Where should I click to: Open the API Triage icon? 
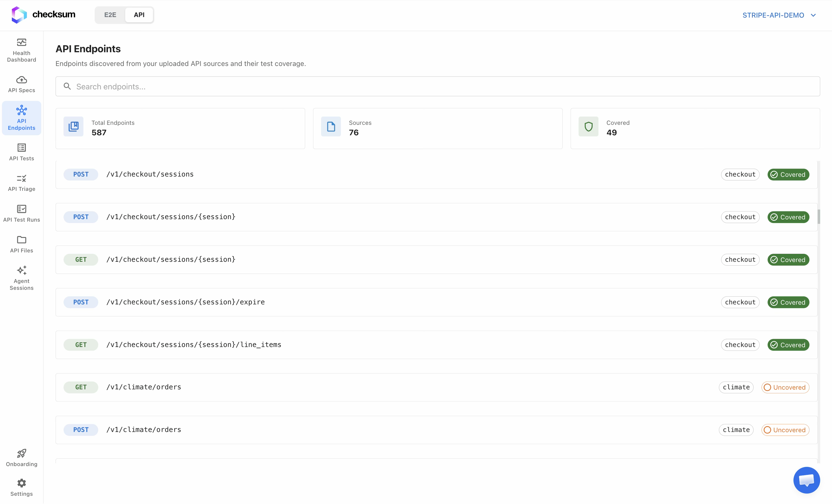tap(22, 178)
